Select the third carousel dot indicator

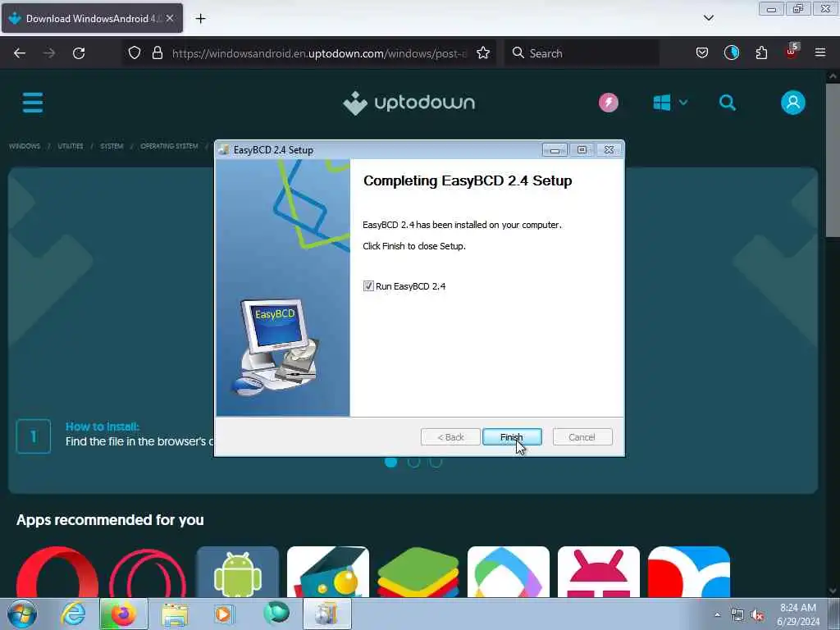pyautogui.click(x=436, y=462)
